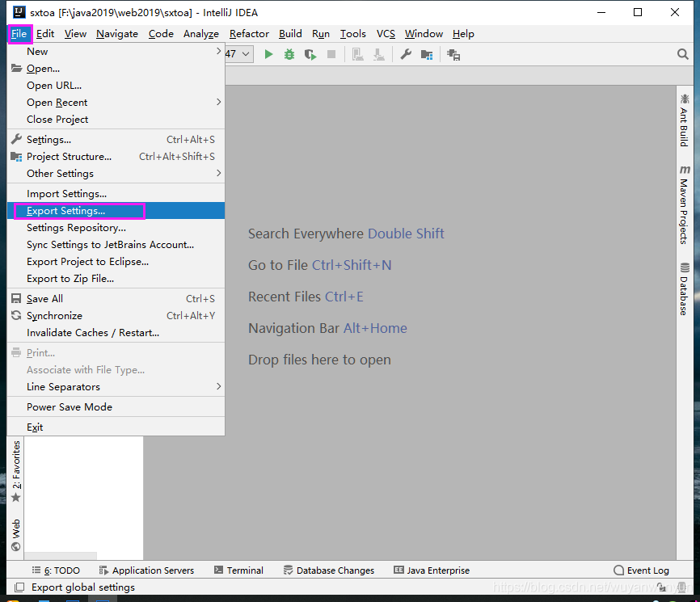700x602 pixels.
Task: Open the Database Changes tool window
Action: click(329, 570)
